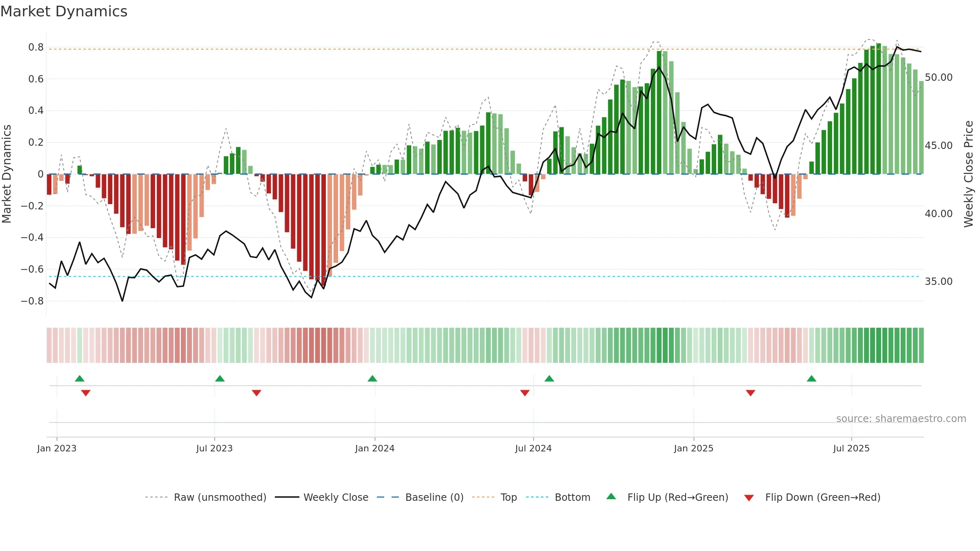Click the 45.00 price axis value
The width and height of the screenshot is (980, 551).
coord(939,146)
